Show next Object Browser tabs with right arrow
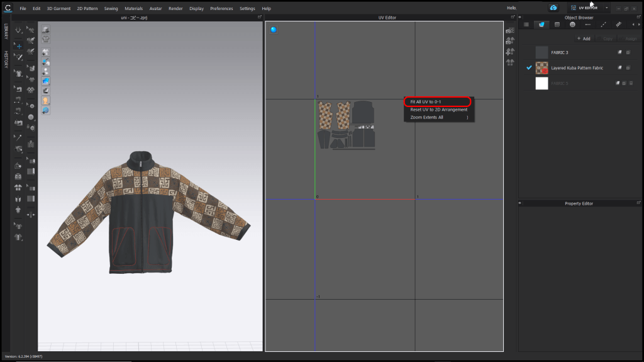 pos(639,25)
